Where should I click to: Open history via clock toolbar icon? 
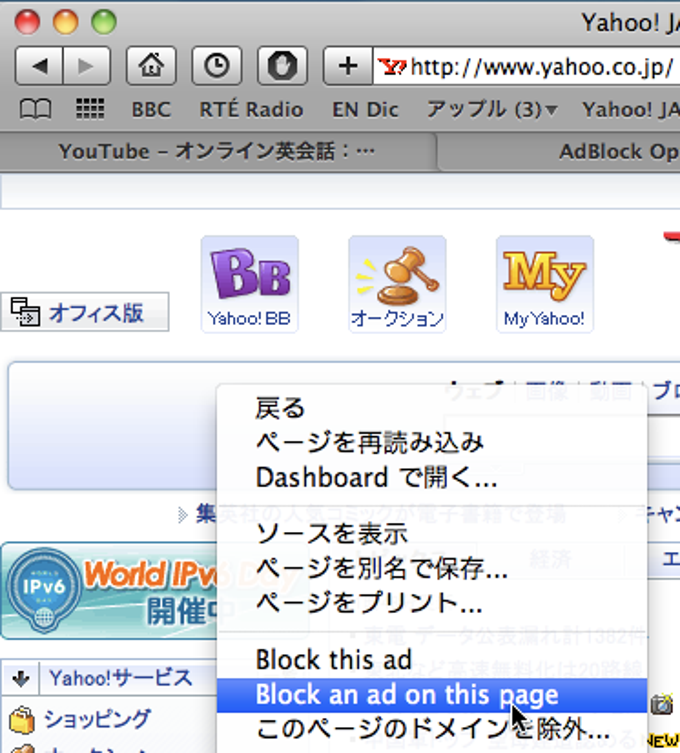tap(217, 66)
